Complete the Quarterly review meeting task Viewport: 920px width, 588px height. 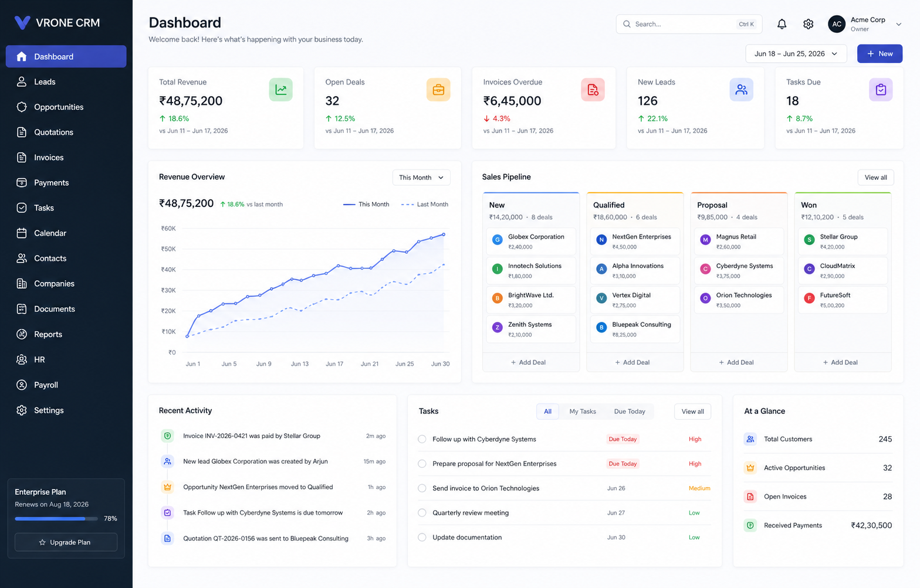click(422, 513)
